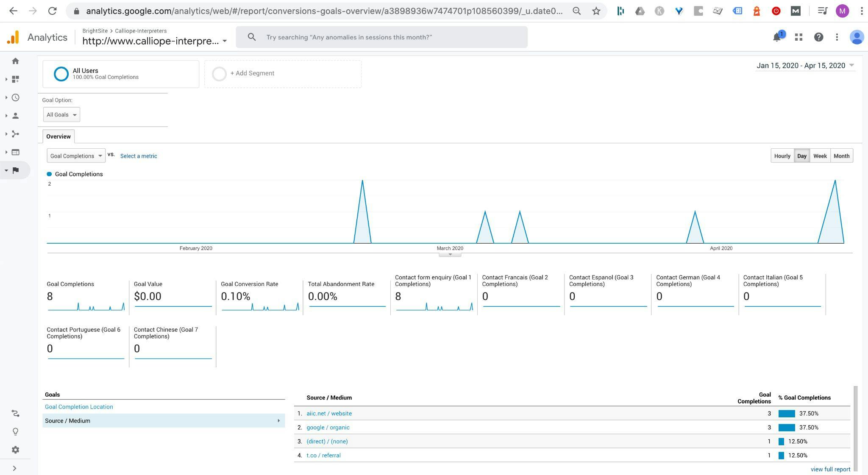Viewport: 868px width, 475px height.
Task: Select Goal Completion Location dimension
Action: click(x=79, y=407)
